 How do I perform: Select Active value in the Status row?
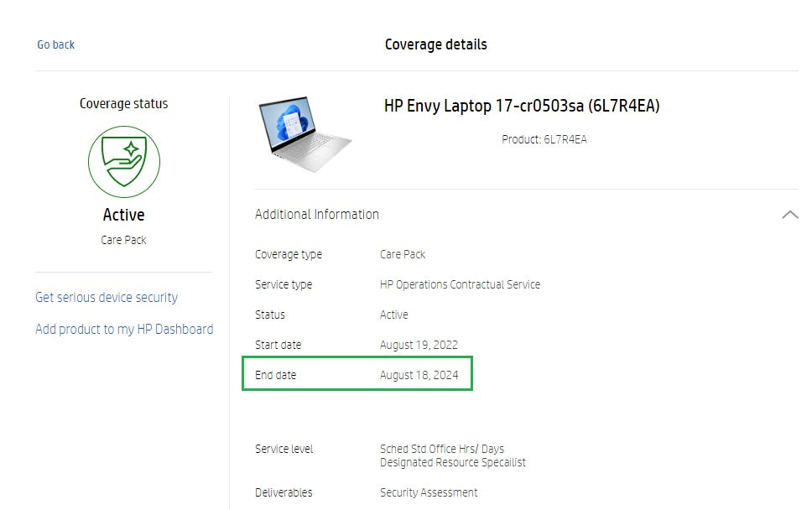pyautogui.click(x=393, y=315)
